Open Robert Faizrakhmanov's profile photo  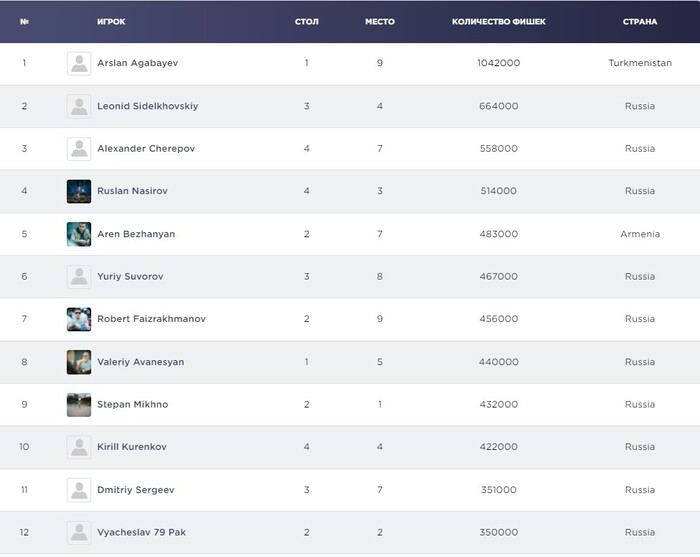[x=79, y=319]
